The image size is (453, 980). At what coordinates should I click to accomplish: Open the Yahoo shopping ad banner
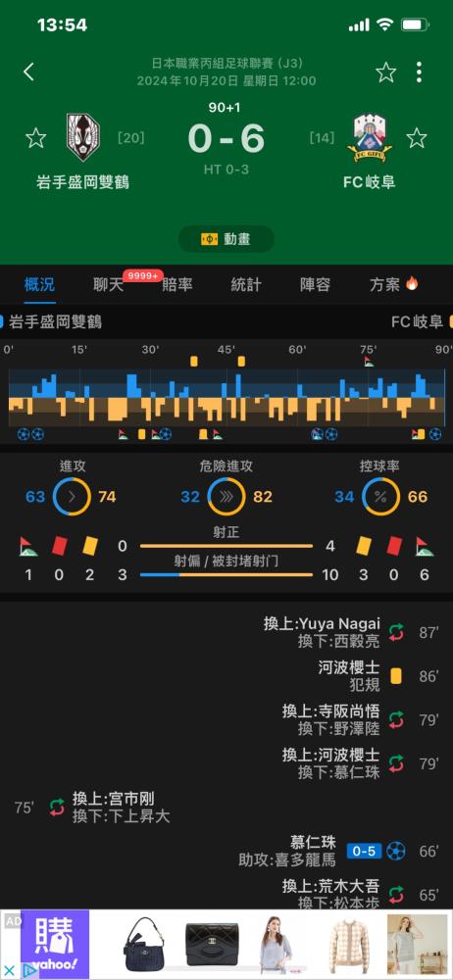226,944
